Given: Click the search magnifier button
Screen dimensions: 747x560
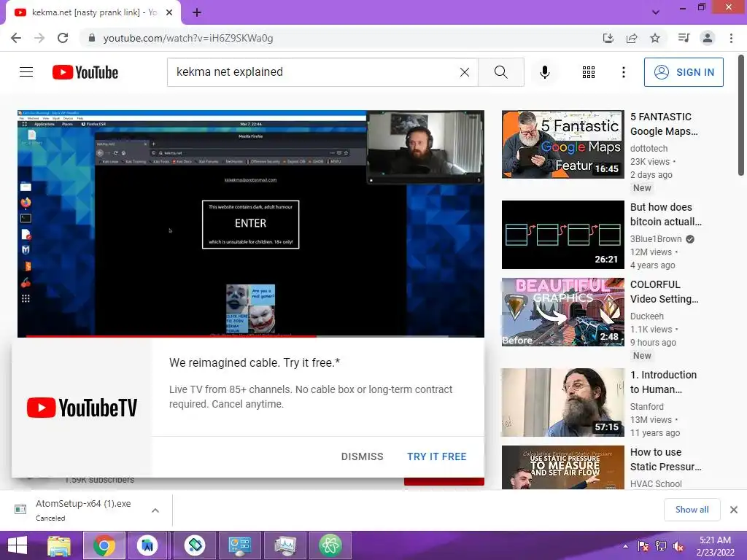Looking at the screenshot, I should [501, 72].
